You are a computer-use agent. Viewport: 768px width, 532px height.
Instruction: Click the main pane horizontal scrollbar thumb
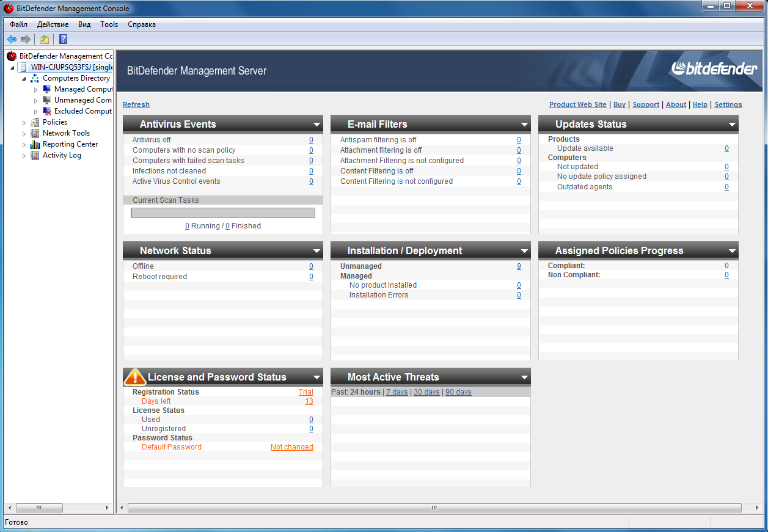click(434, 508)
